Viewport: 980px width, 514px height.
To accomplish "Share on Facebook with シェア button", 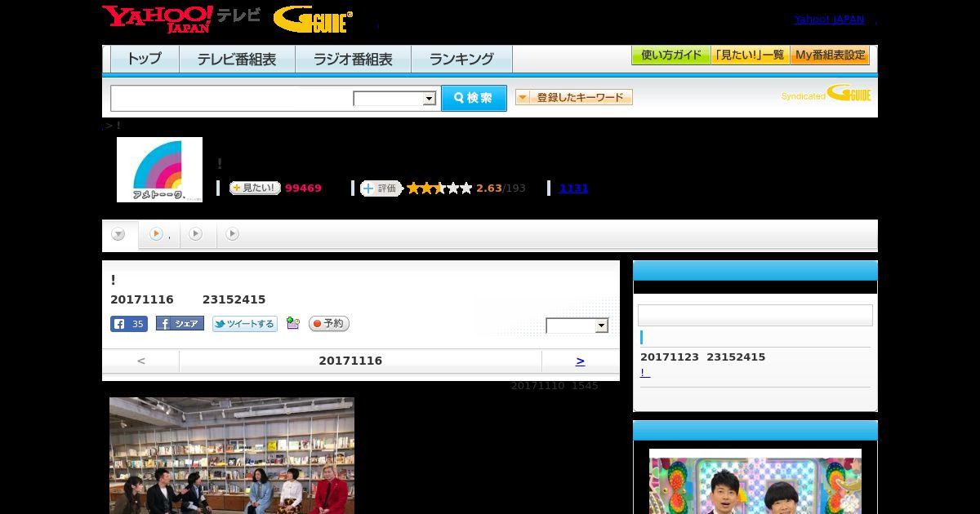I will (180, 324).
